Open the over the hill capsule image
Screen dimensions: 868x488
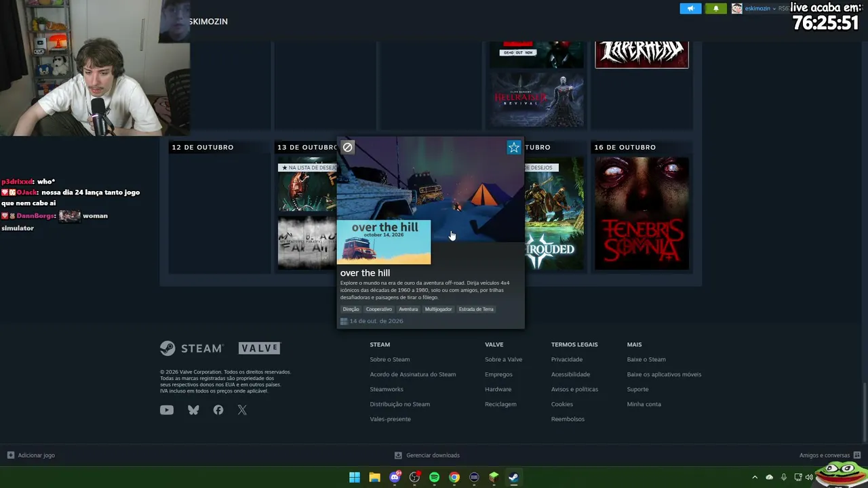click(384, 242)
